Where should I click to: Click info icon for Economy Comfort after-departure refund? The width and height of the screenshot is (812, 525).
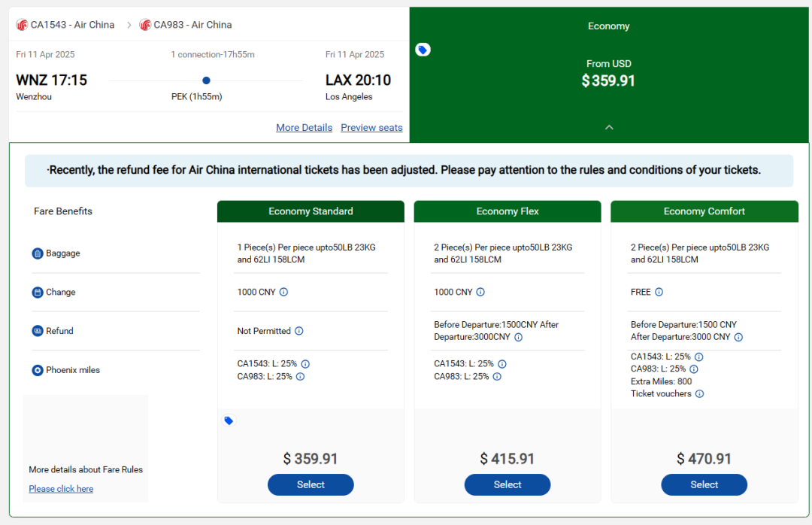(x=738, y=337)
